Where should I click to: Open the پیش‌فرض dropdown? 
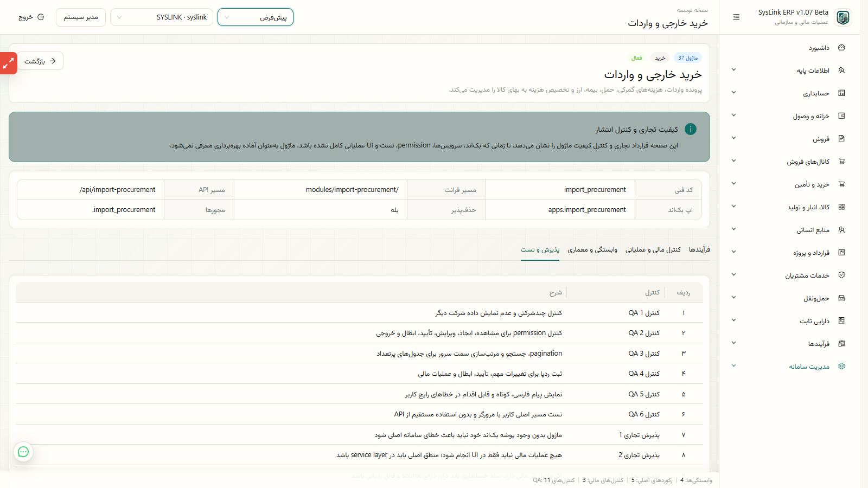pos(256,17)
